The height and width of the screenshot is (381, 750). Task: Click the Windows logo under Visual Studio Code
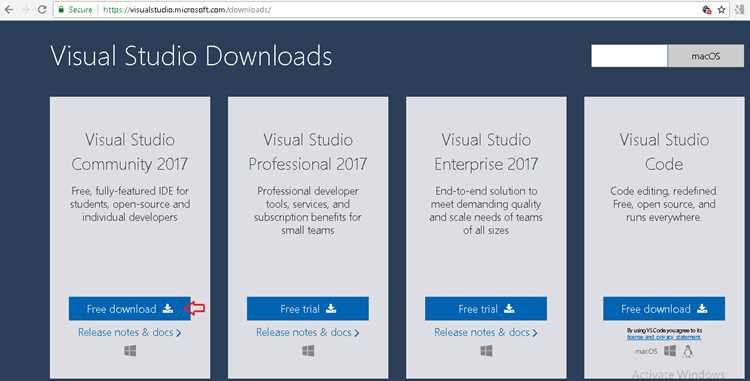(x=670, y=351)
